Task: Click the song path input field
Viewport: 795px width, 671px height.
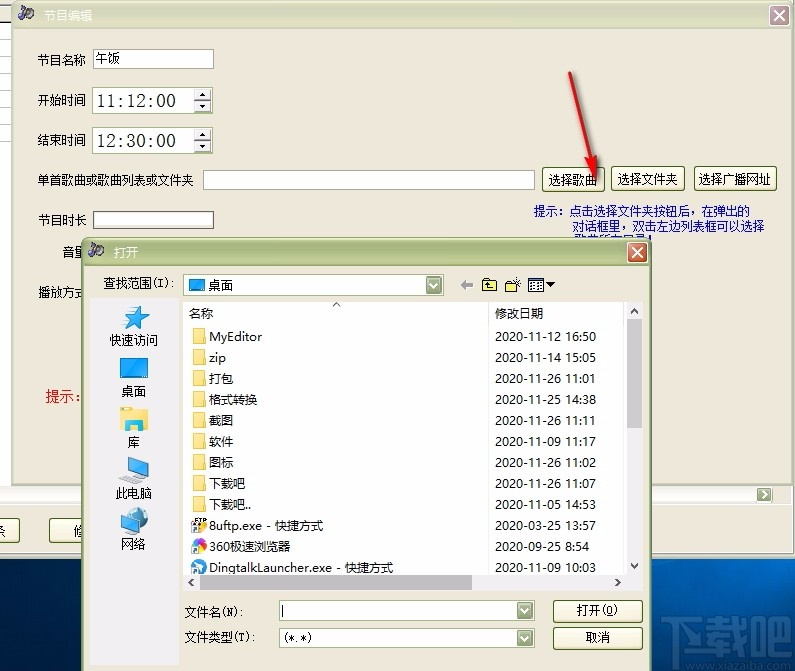Action: 369,180
